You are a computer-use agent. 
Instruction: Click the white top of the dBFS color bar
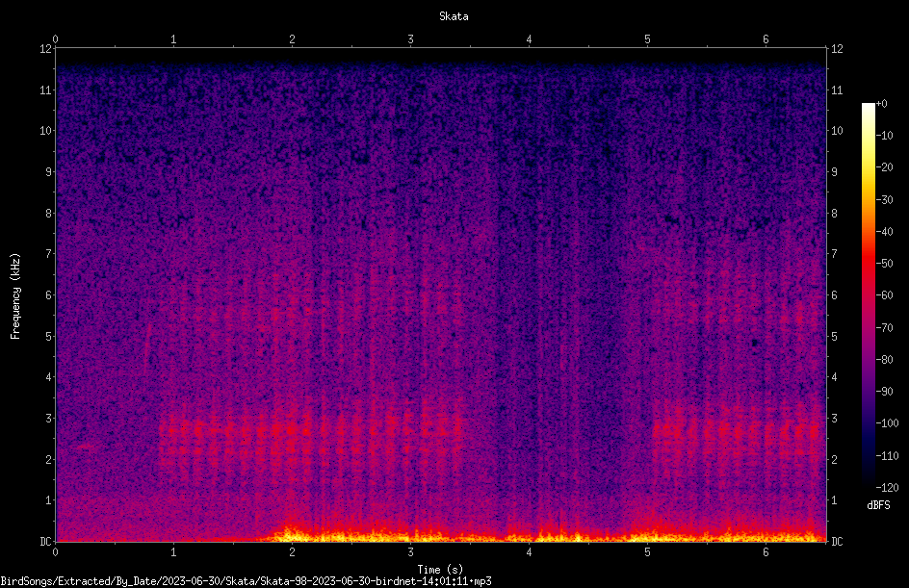pyautogui.click(x=868, y=107)
